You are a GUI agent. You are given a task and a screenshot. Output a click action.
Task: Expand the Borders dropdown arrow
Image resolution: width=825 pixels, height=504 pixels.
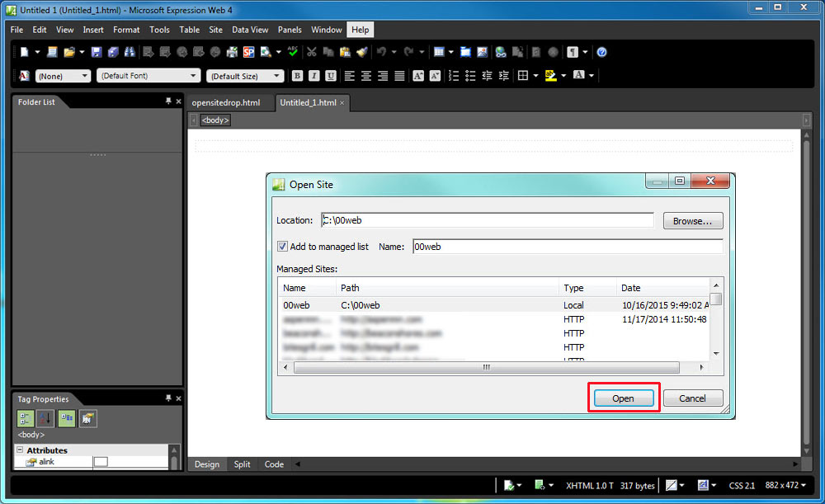click(x=535, y=76)
